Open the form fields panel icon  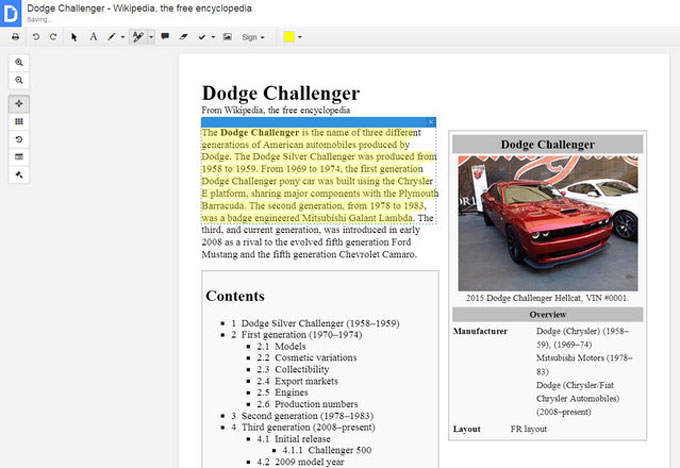point(19,157)
